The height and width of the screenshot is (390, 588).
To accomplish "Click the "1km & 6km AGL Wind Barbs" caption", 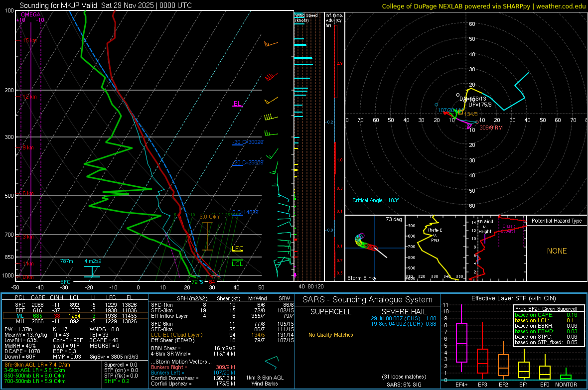I will pos(265,381).
